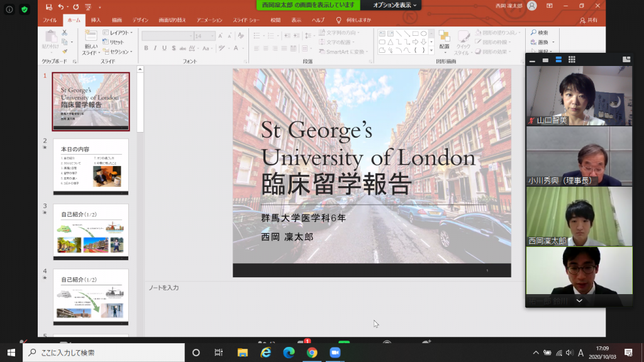
Task: Select slide 3 thumbnail 自己紹介
Action: tap(91, 232)
